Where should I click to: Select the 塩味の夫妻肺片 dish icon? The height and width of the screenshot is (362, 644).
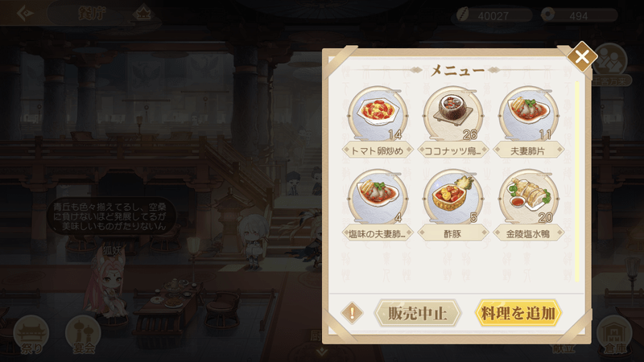[378, 197]
